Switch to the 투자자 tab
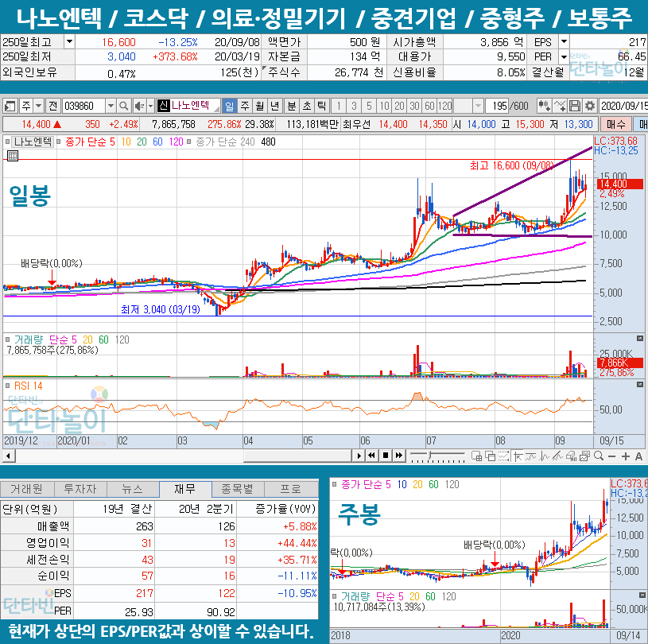Screen dimensions: 648x644 coord(80,489)
